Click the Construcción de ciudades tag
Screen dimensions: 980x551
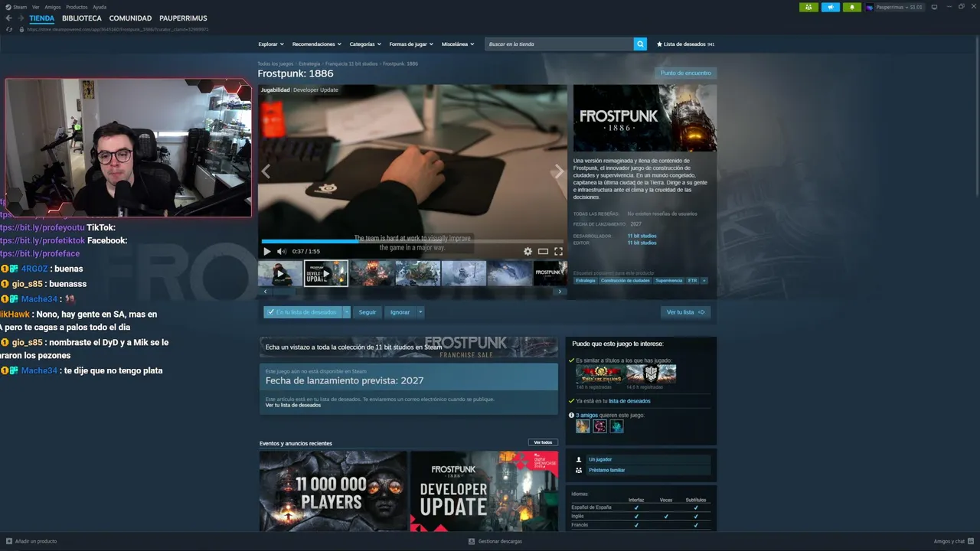click(x=625, y=281)
